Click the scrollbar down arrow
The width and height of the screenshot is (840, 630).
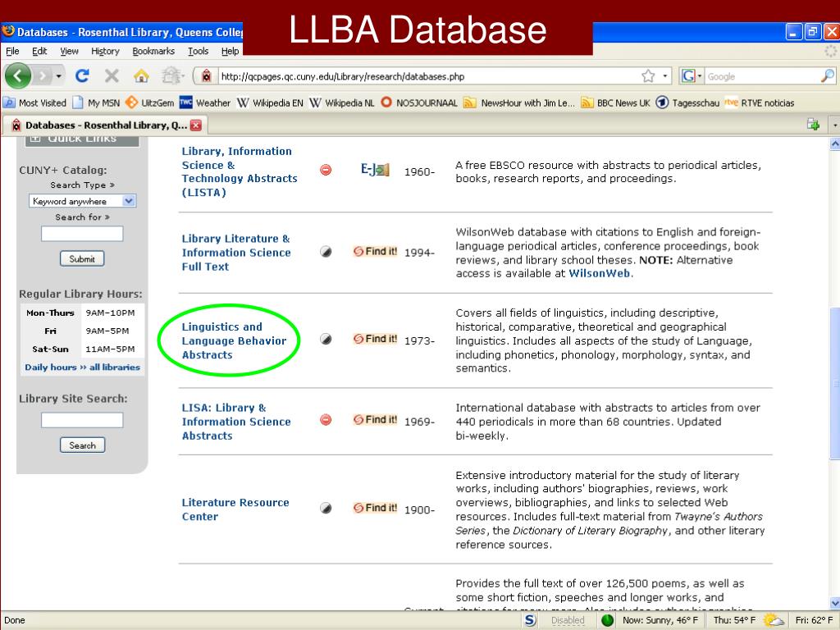click(834, 603)
